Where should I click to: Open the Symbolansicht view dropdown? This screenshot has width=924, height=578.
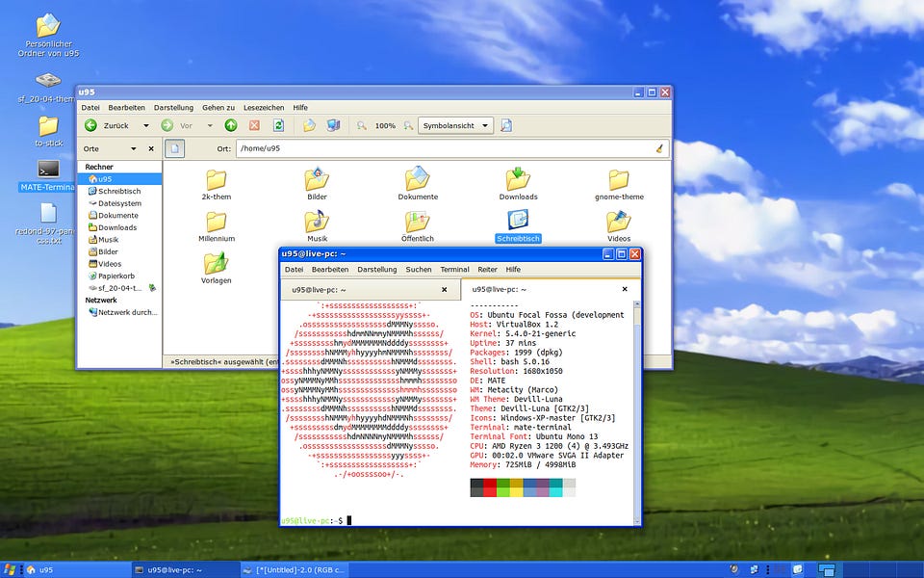[x=454, y=125]
